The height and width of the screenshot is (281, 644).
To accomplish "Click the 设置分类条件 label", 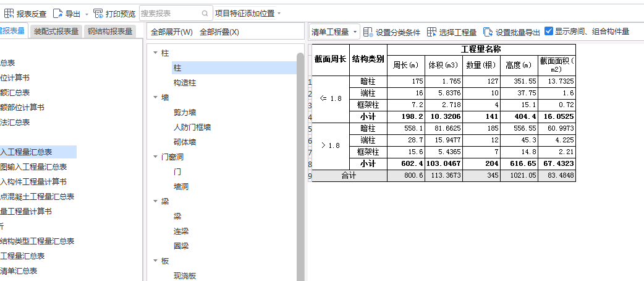I will click(x=398, y=33).
